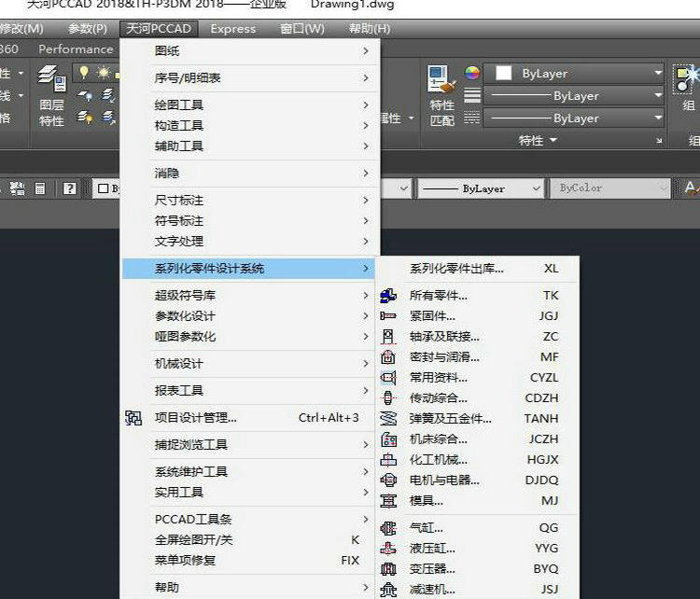Viewport: 700px width, 599px height.
Task: Open the color ByLayer dropdown
Action: point(574,73)
